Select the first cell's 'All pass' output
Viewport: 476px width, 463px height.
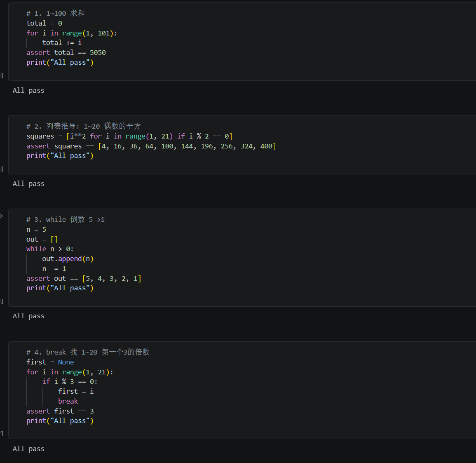coord(28,90)
